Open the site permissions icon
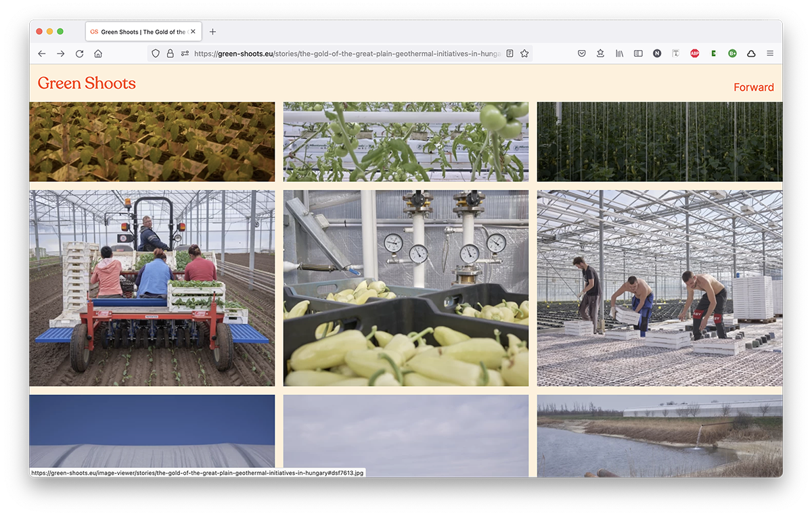 [x=185, y=53]
